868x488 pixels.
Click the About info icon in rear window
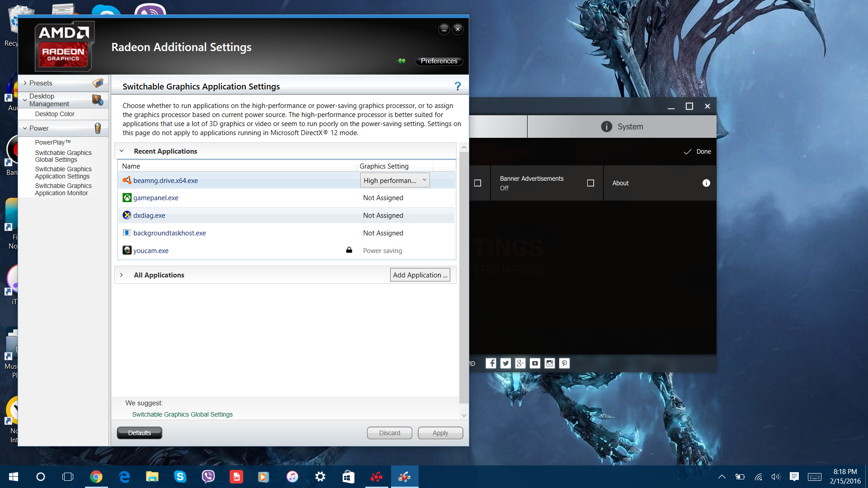coord(706,183)
